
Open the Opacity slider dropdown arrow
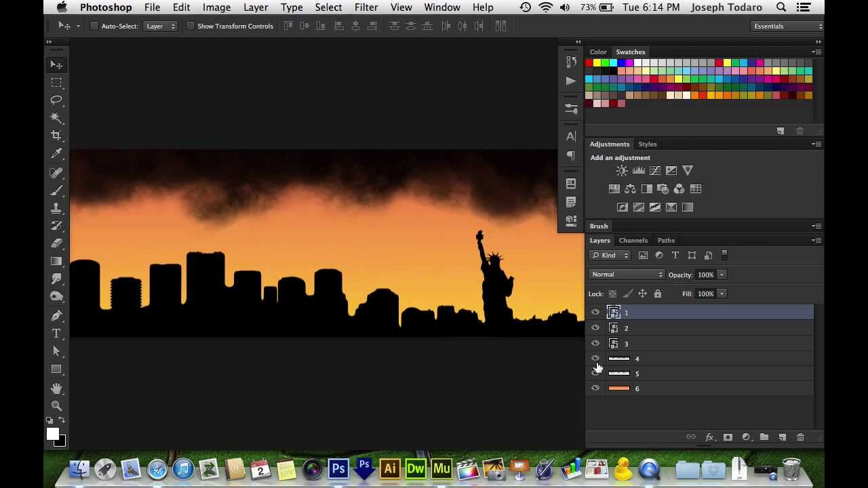tap(722, 274)
